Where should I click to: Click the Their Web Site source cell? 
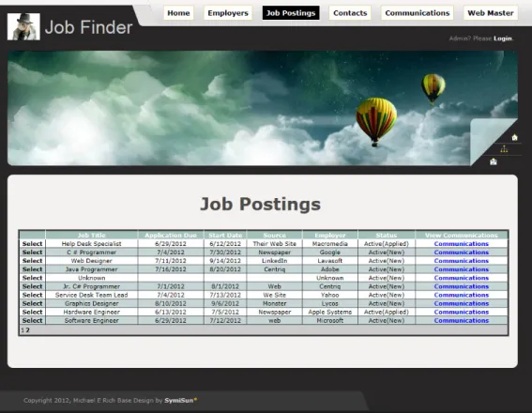[x=275, y=244]
